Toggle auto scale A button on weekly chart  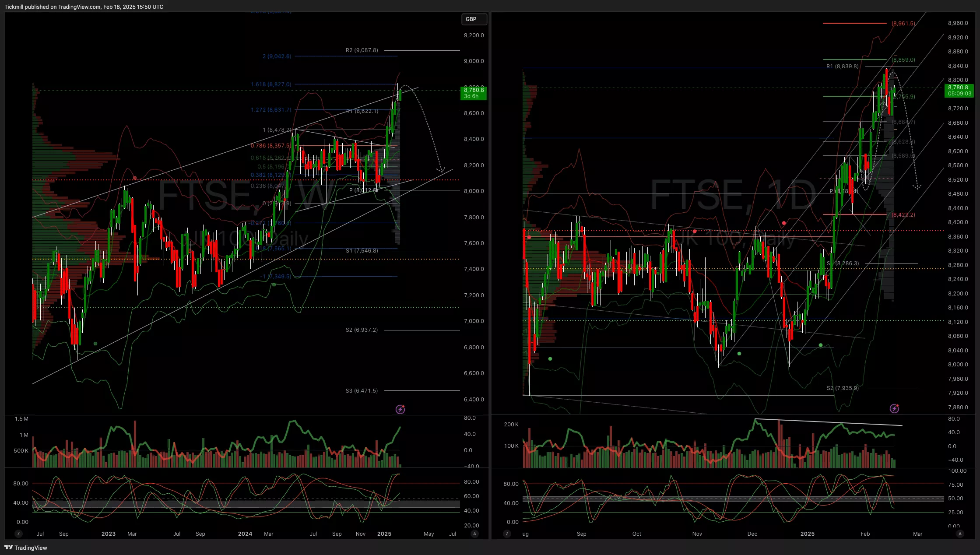[x=474, y=534]
